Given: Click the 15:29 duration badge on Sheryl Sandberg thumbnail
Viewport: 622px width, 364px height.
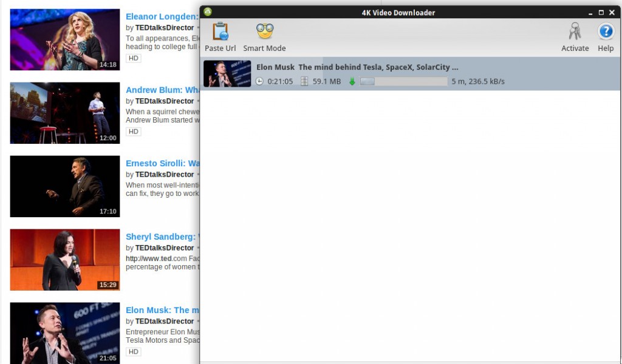Looking at the screenshot, I should point(108,285).
